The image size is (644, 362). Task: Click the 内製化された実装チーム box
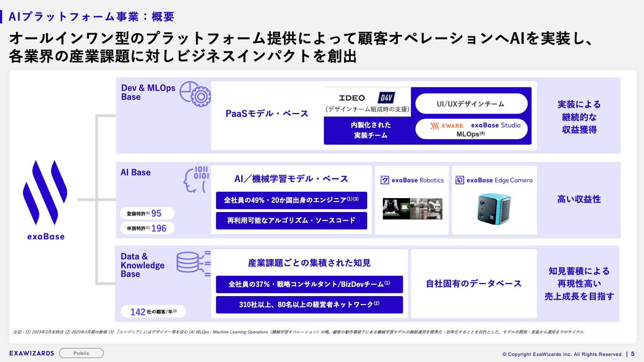tap(371, 130)
